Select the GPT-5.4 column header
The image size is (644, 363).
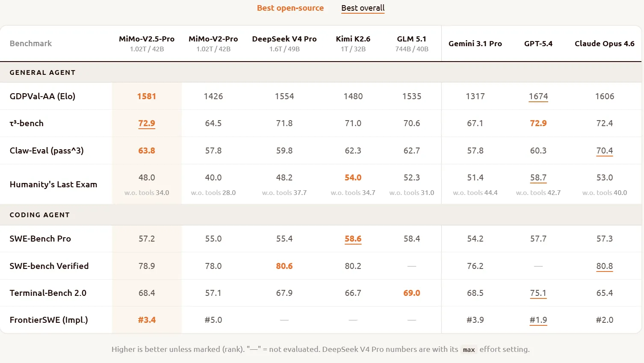(x=538, y=44)
